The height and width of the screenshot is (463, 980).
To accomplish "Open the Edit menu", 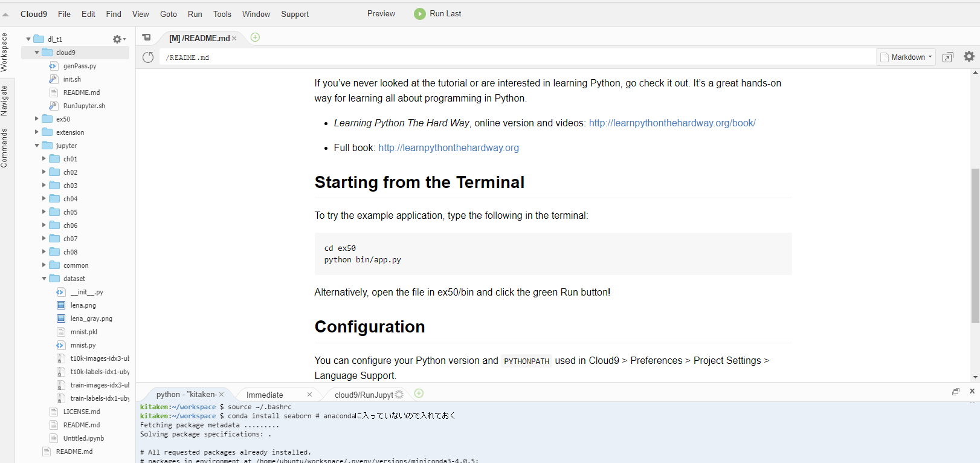I will [88, 14].
